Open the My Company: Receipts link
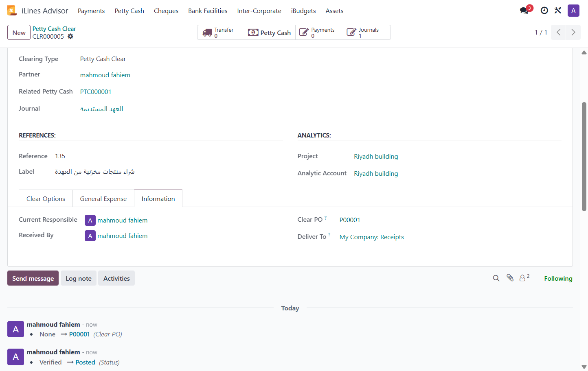Viewport: 588px width, 371px height. (372, 237)
